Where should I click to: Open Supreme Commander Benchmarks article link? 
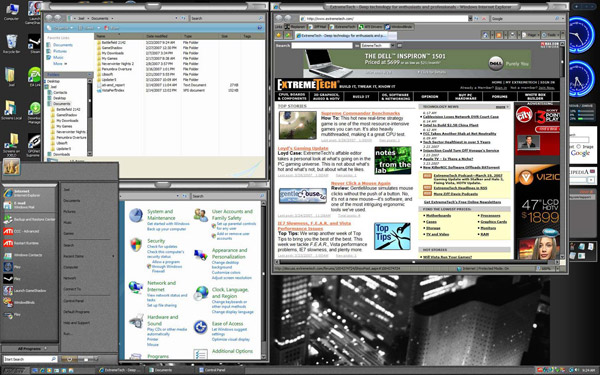[x=360, y=113]
